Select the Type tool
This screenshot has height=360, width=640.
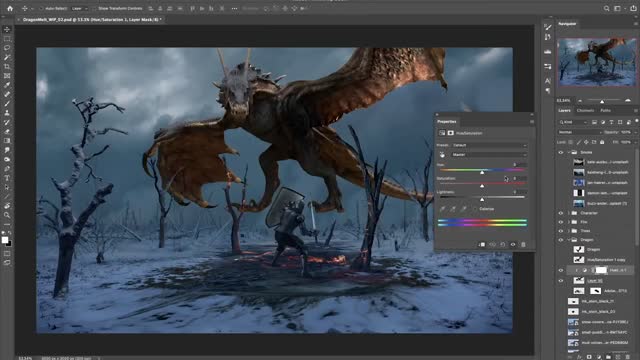(x=7, y=178)
